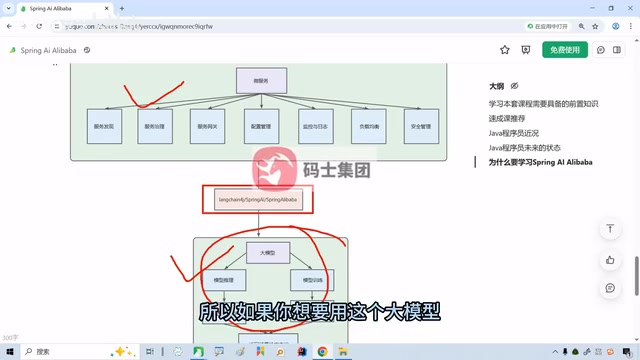
Task: Jump to Java程序员近况 section
Action: [513, 133]
